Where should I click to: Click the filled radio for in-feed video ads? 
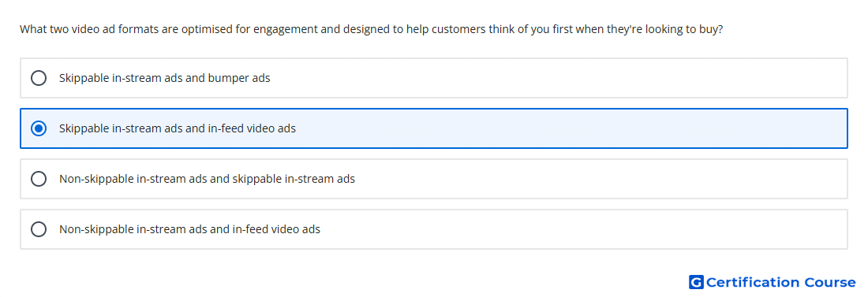coord(39,128)
